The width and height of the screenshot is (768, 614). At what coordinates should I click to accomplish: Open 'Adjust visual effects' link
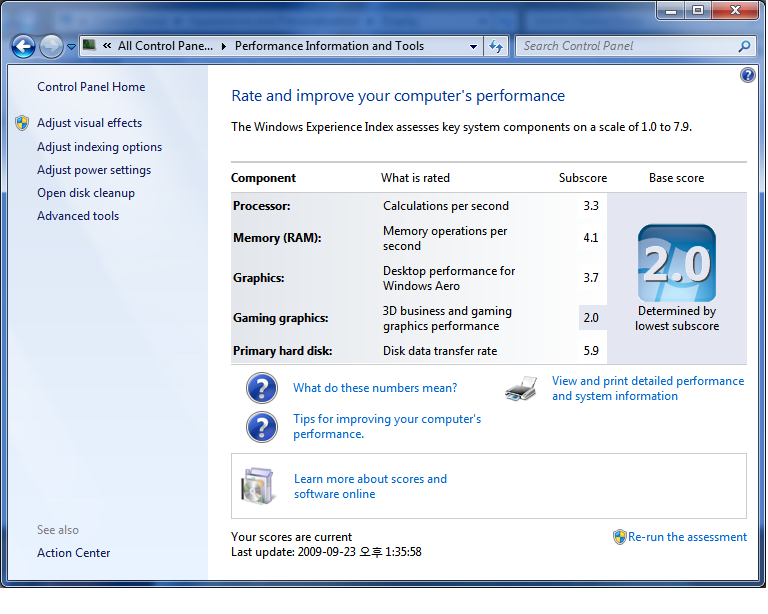[89, 123]
